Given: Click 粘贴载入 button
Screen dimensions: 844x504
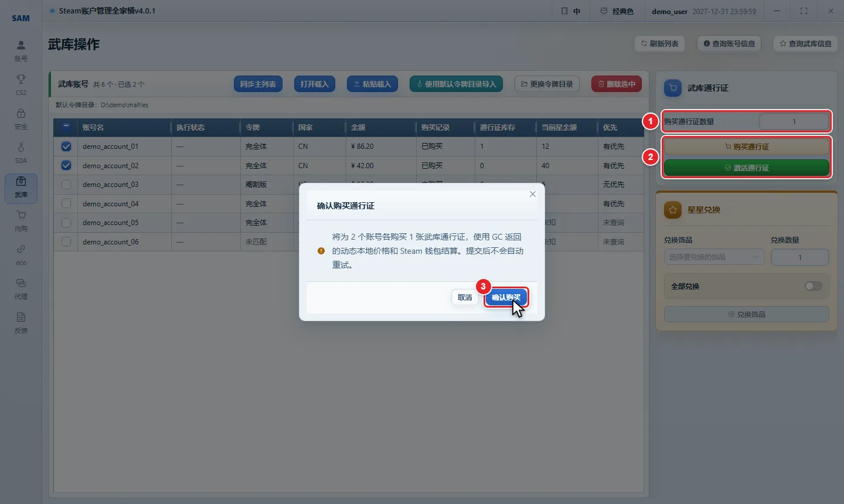Looking at the screenshot, I should pos(372,84).
